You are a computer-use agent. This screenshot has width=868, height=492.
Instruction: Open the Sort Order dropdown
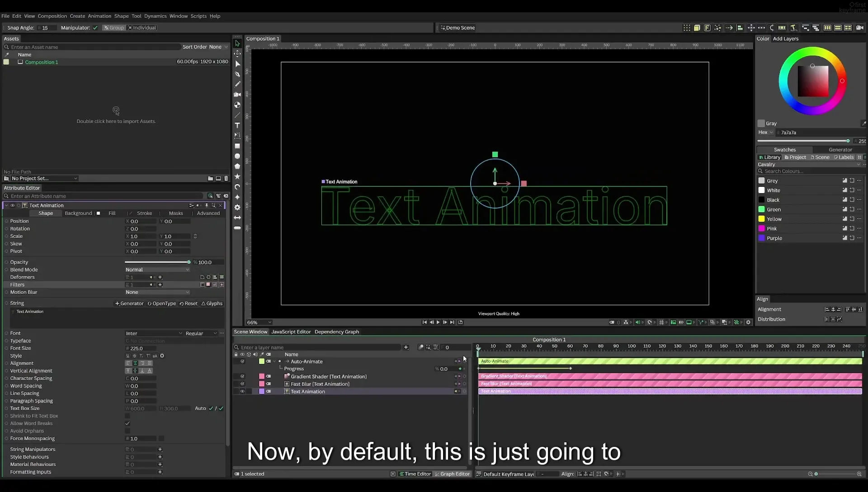click(218, 47)
